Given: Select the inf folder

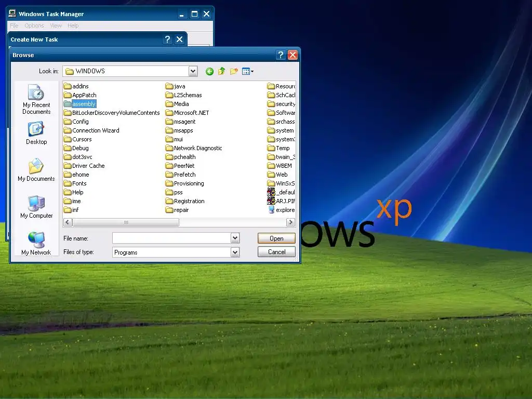Looking at the screenshot, I should click(71, 210).
